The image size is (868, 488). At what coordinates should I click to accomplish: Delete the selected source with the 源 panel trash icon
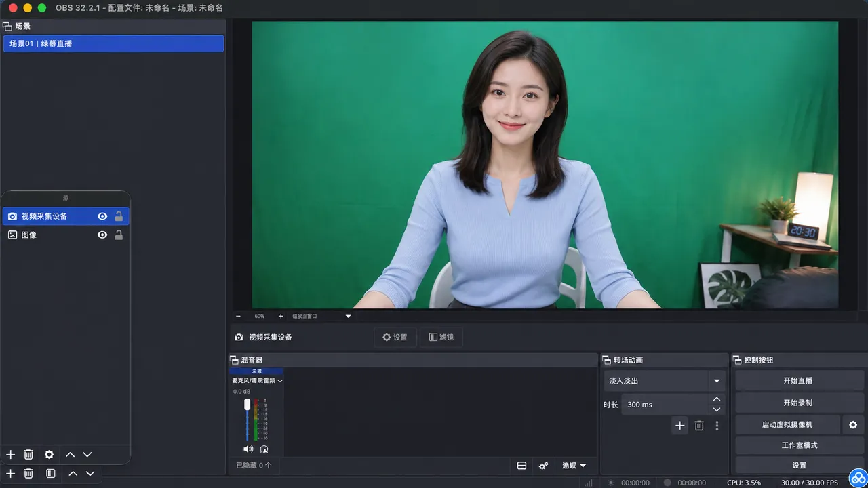pos(28,455)
